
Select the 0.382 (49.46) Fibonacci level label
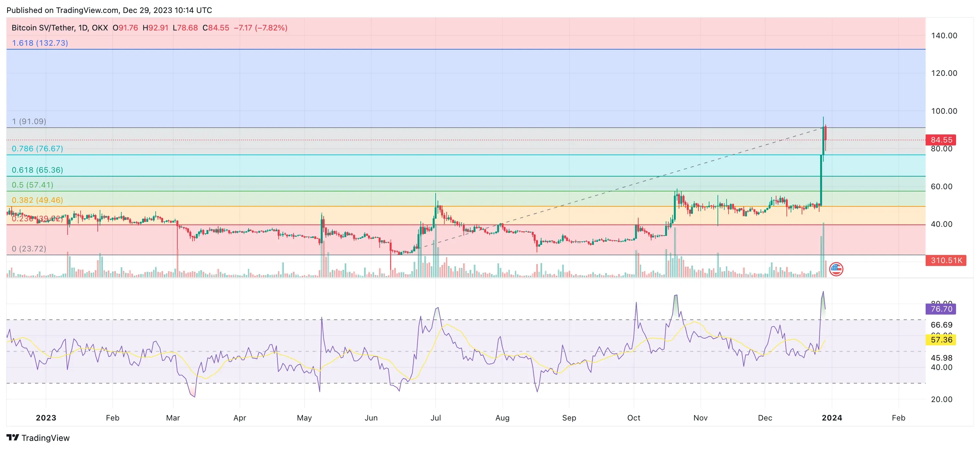click(x=37, y=200)
